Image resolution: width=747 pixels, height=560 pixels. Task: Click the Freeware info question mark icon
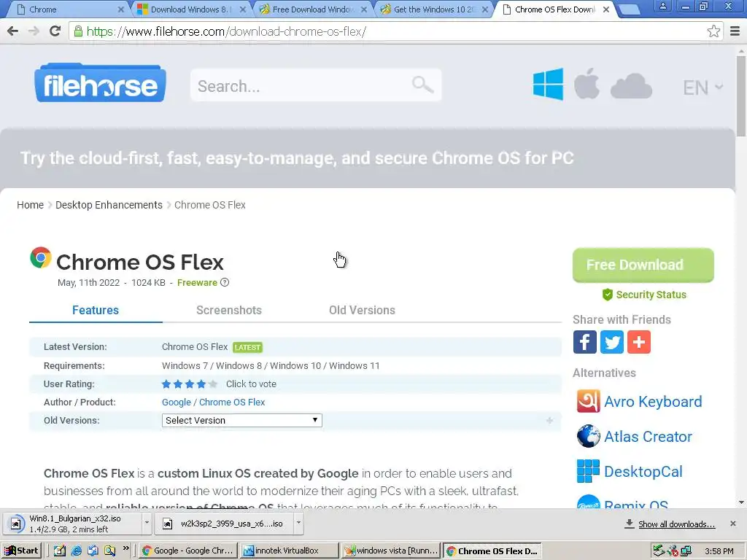coord(225,282)
